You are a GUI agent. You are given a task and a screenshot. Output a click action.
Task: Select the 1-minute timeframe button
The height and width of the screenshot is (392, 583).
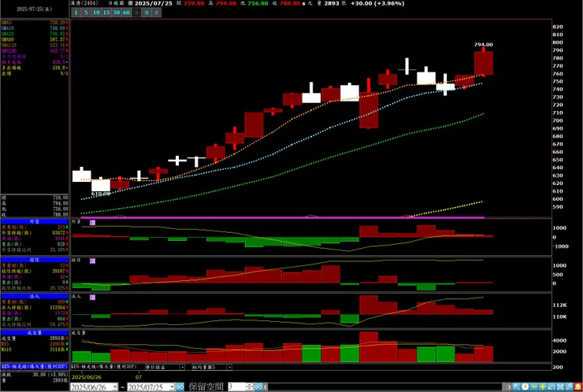coord(76,13)
